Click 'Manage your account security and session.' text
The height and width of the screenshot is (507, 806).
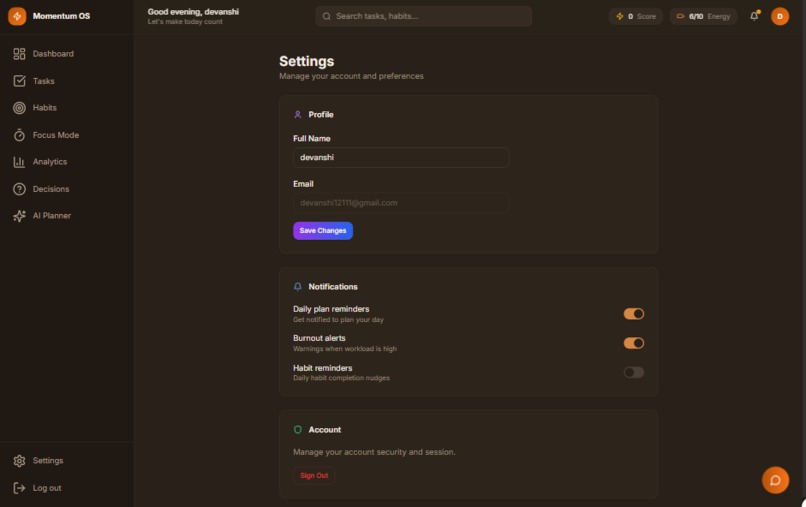[374, 452]
